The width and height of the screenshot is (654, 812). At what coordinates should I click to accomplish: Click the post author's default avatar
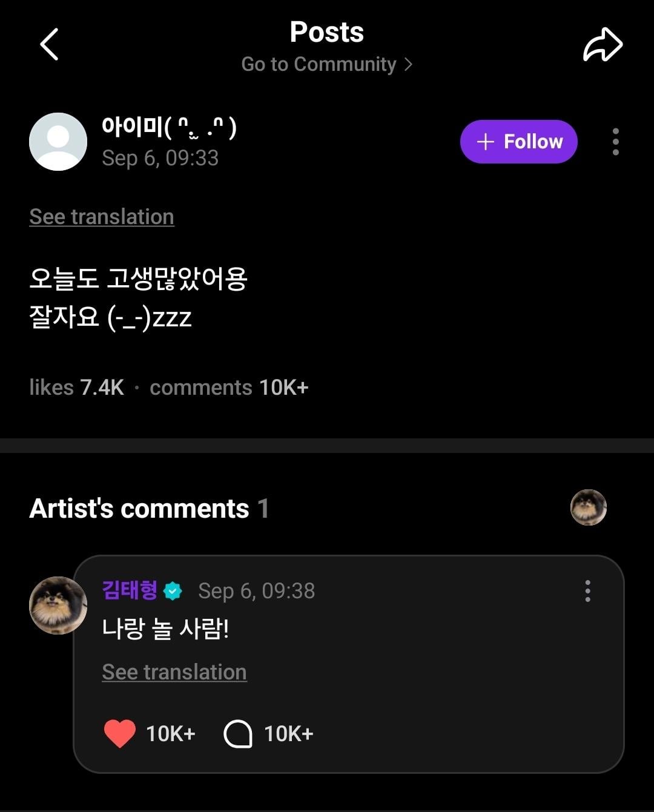[x=58, y=142]
